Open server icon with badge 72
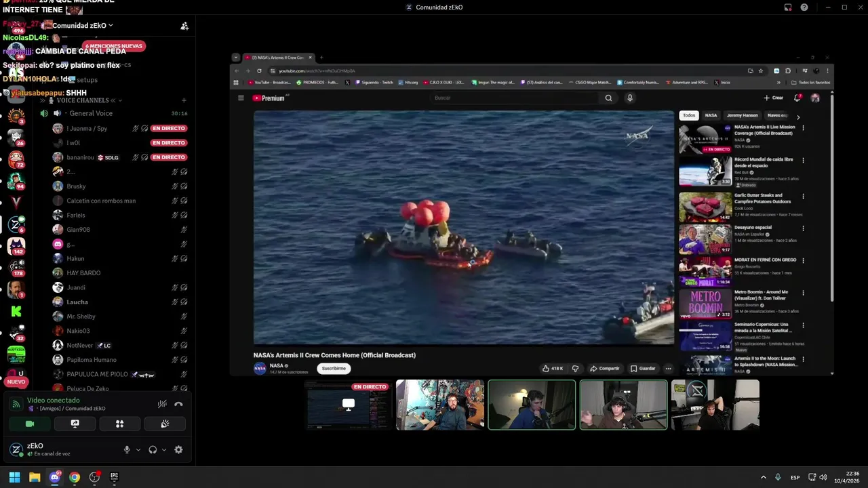The width and height of the screenshot is (868, 488). [x=16, y=159]
